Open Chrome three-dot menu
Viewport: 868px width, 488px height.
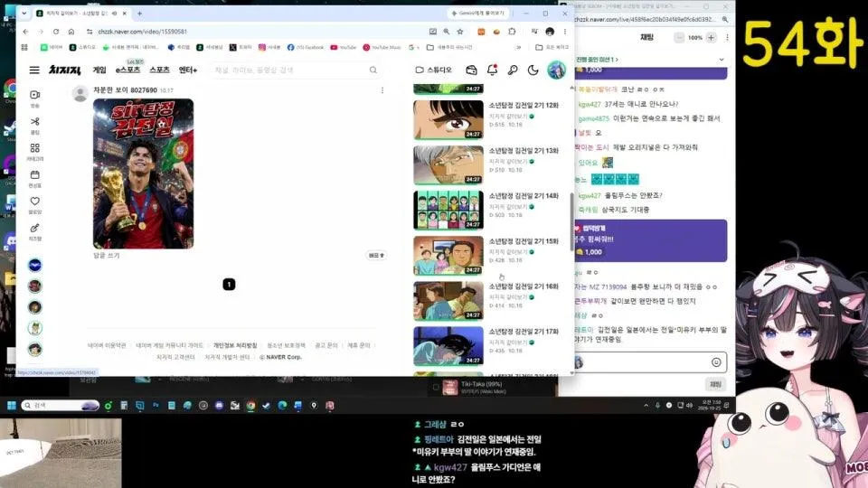point(564,32)
